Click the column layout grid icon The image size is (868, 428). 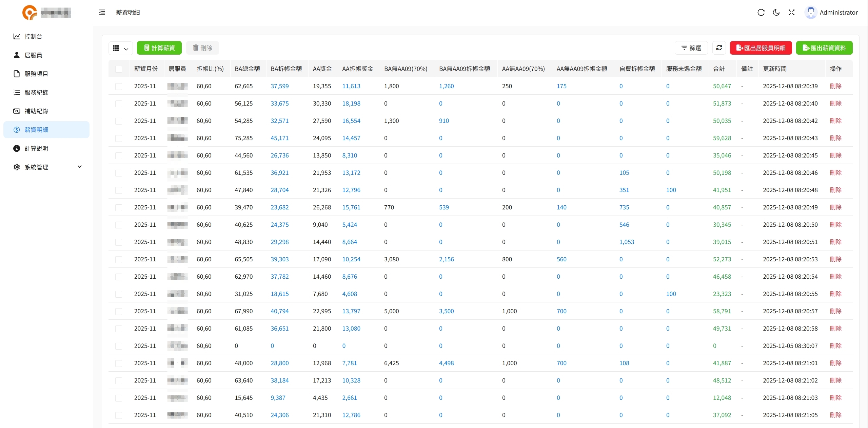coord(116,48)
